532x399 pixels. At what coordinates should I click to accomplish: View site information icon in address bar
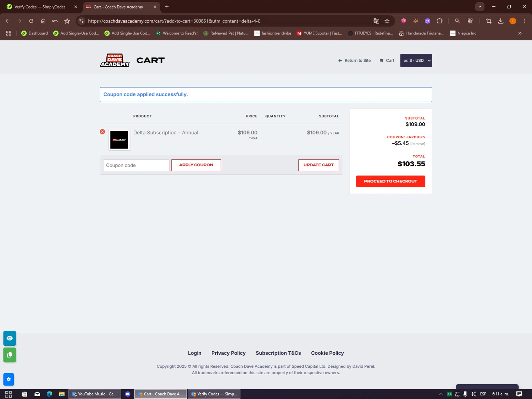pyautogui.click(x=82, y=21)
